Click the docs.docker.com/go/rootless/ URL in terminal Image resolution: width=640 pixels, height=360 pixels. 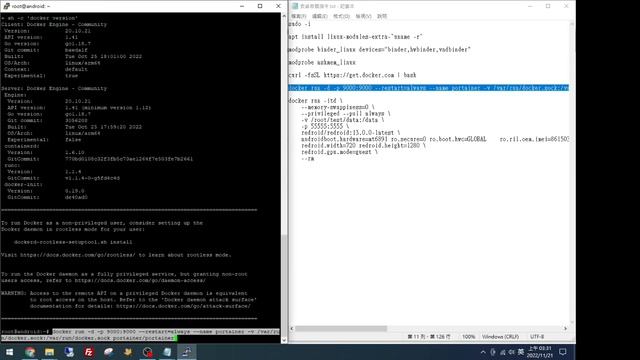(x=78, y=255)
